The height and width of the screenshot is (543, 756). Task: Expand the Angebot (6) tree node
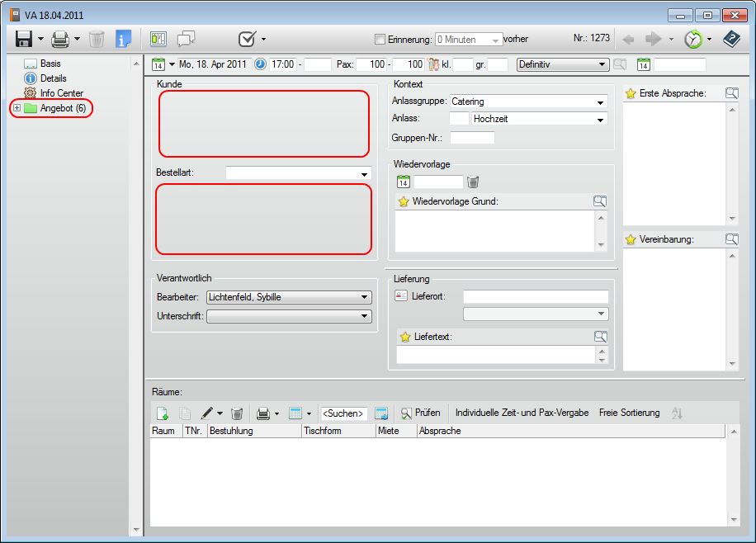[17, 108]
